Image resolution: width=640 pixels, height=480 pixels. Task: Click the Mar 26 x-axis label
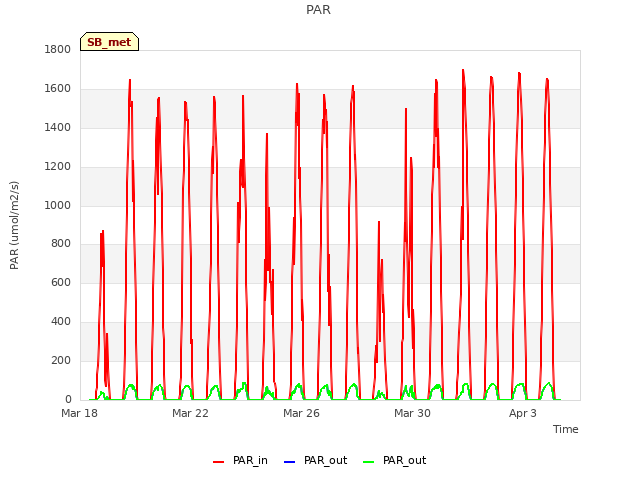[301, 413]
